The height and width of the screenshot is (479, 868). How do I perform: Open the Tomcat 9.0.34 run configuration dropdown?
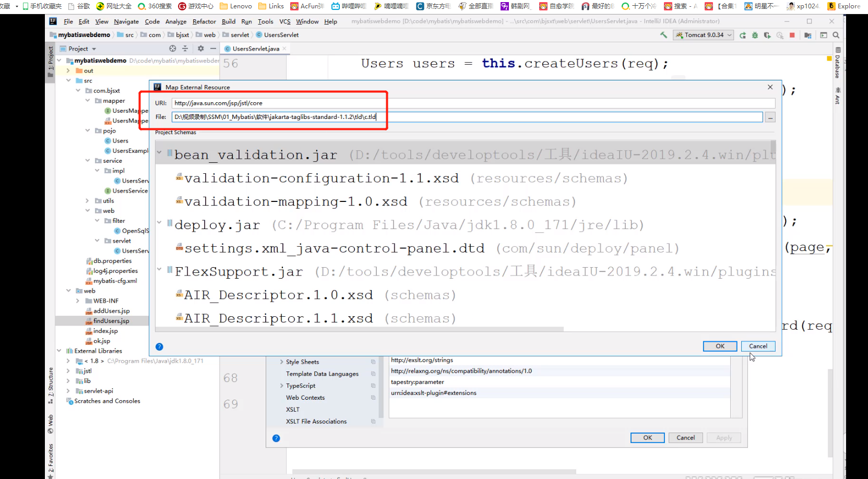[x=704, y=35]
